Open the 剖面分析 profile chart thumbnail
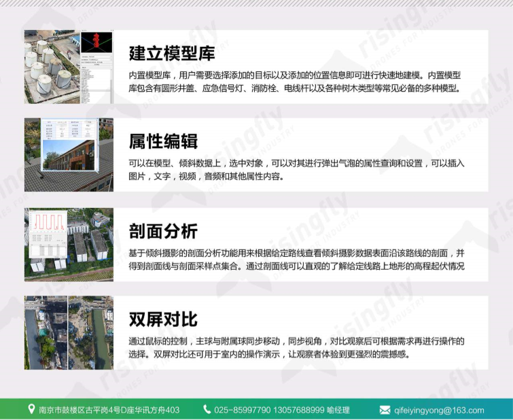The image size is (513, 420). point(69,244)
